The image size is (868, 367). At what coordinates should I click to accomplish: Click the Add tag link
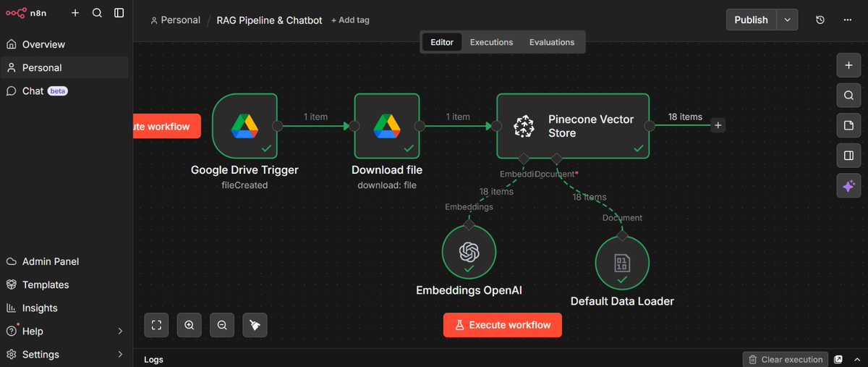(350, 20)
